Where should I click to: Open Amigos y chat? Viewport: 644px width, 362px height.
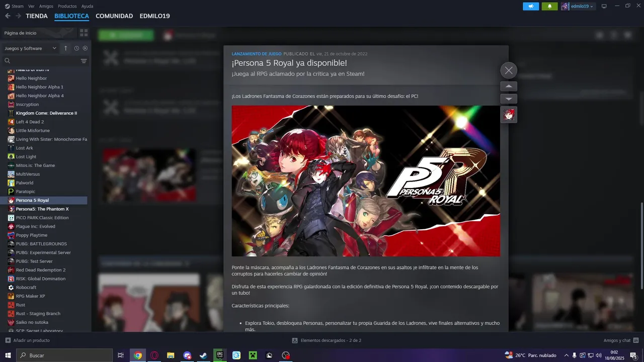621,340
